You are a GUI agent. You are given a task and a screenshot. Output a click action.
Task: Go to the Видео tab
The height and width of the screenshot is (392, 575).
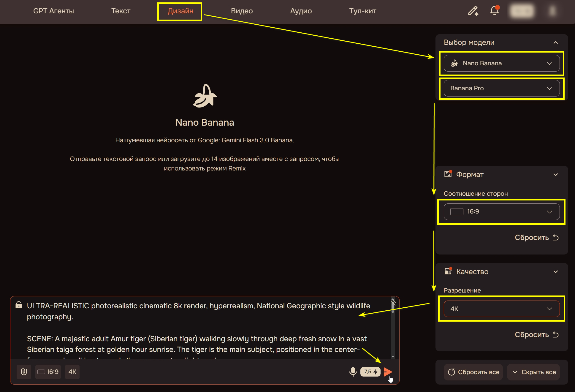[242, 11]
